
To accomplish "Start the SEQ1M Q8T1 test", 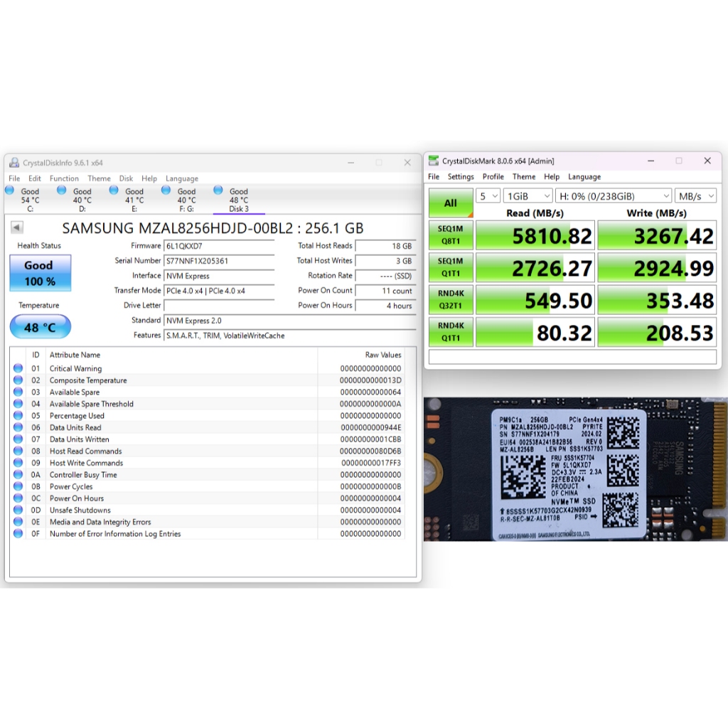I will pos(451,235).
